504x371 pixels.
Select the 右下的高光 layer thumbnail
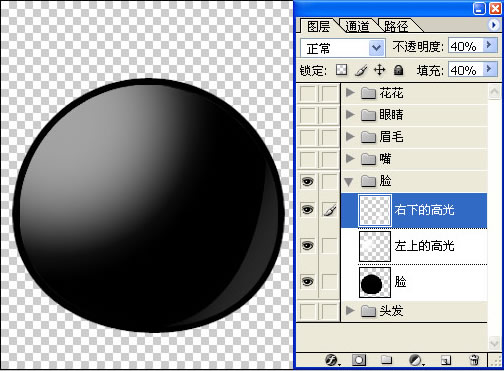tap(375, 210)
